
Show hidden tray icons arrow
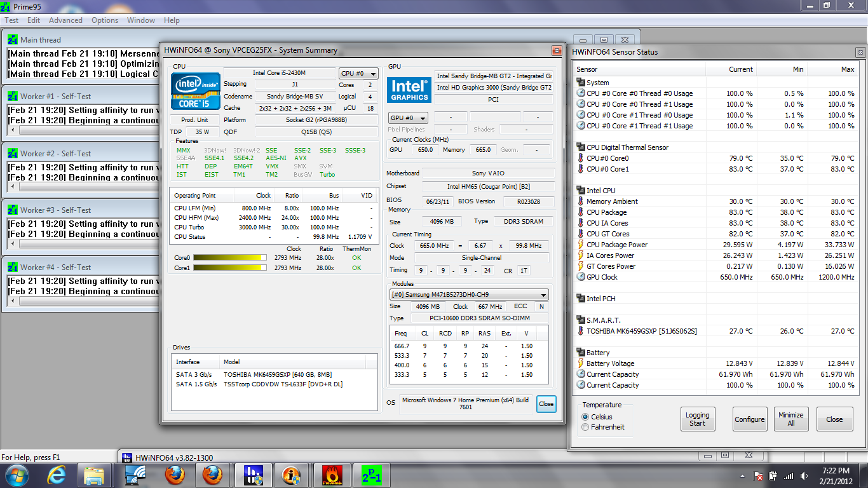click(742, 476)
